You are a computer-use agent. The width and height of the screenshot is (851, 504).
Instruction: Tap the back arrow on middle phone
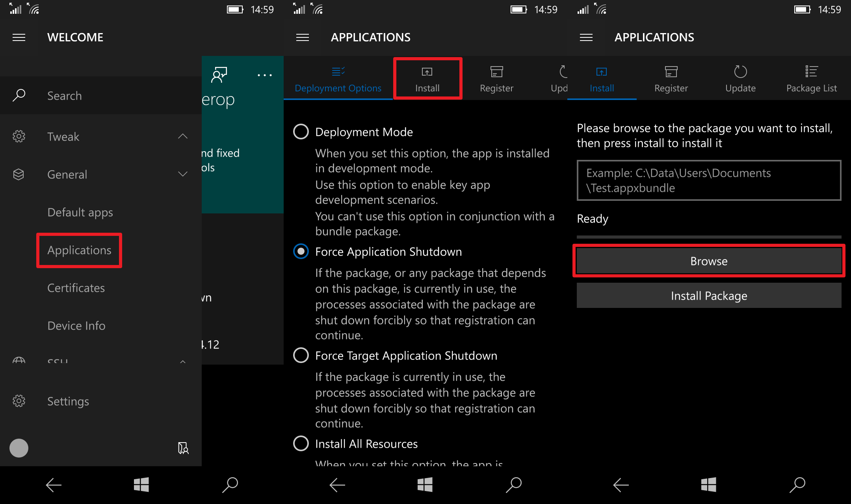[x=337, y=485]
